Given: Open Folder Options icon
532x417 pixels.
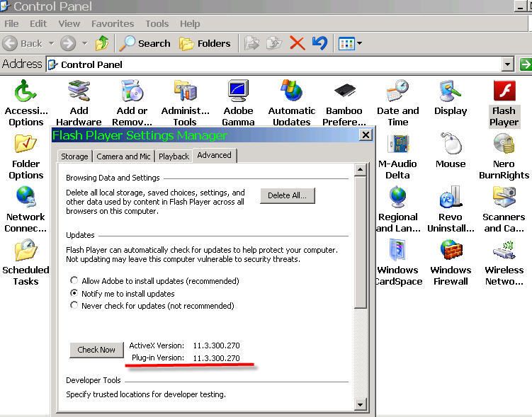Looking at the screenshot, I should (26, 156).
